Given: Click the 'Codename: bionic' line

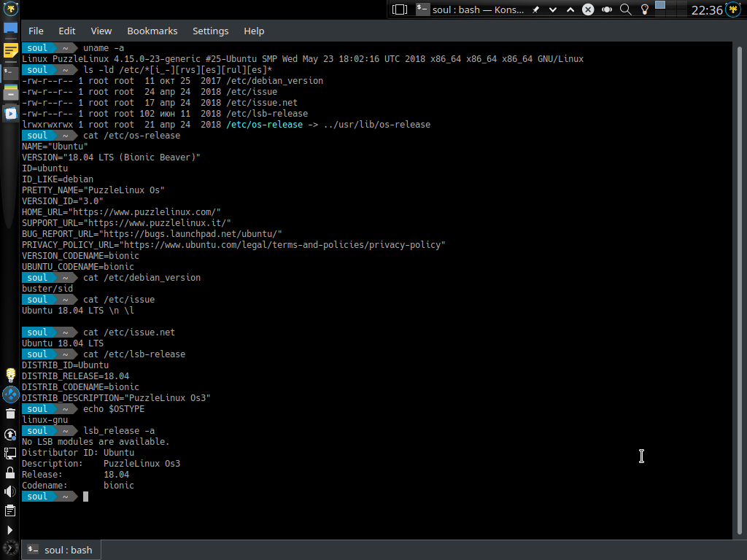Looking at the screenshot, I should click(x=77, y=485).
